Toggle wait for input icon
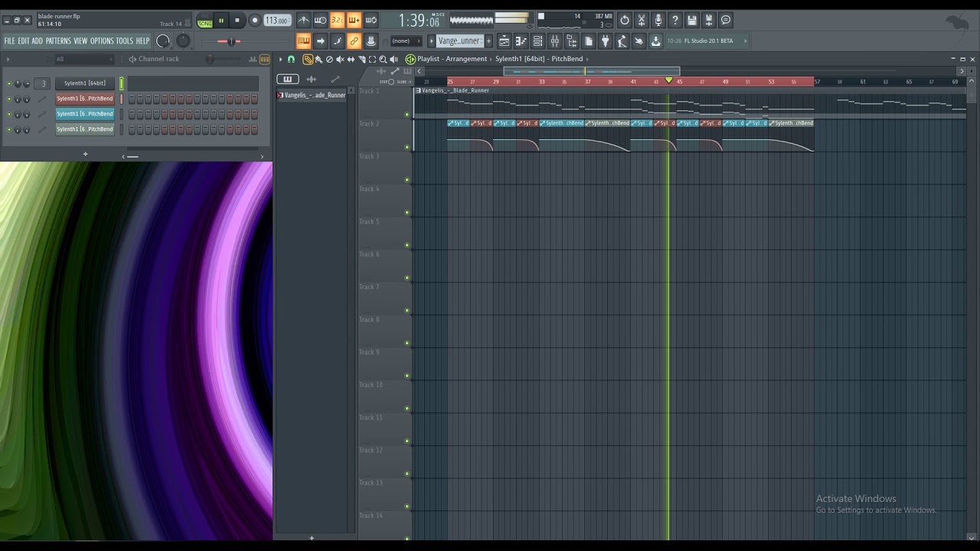This screenshot has width=980, height=551. 320,21
